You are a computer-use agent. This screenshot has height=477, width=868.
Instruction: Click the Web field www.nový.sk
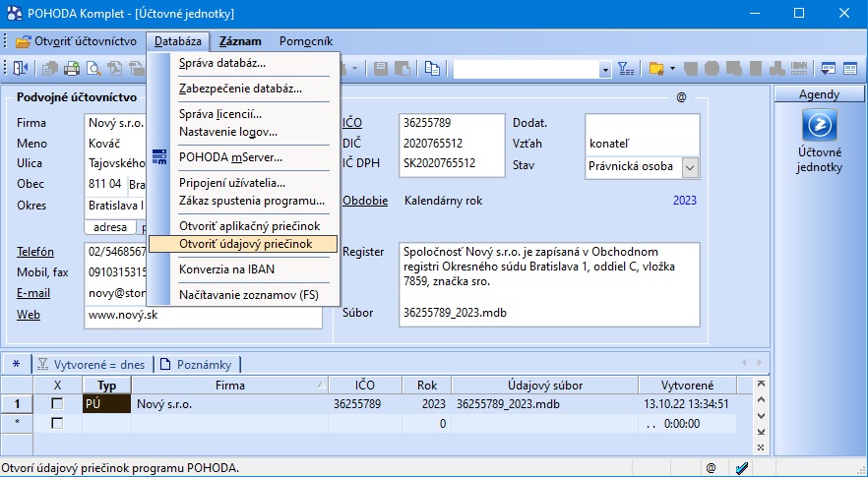(x=203, y=317)
